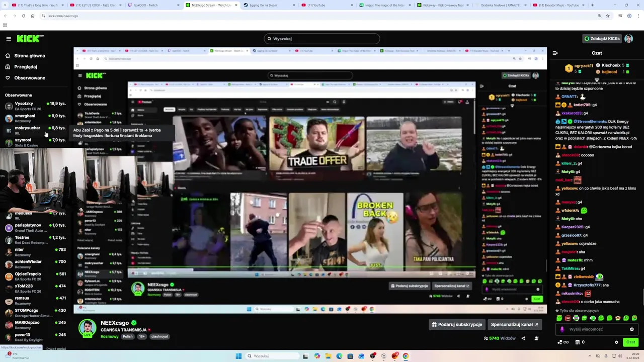Click the Polish language tag
Image resolution: width=644 pixels, height=362 pixels.
[x=128, y=336]
